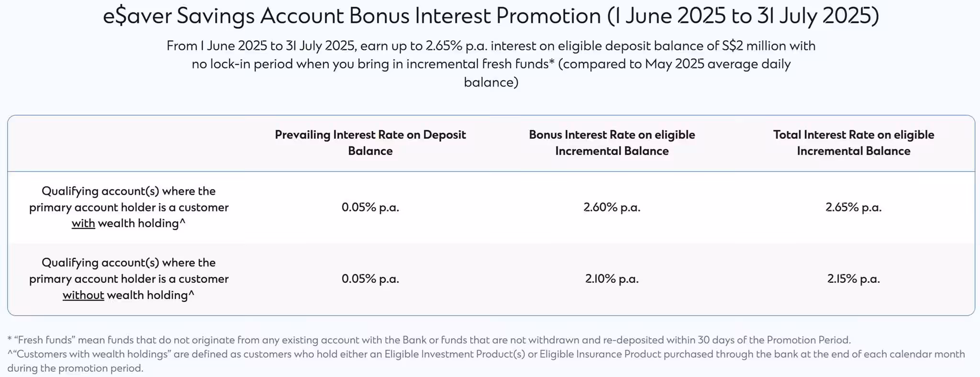Click the second row's "Qualifying account(s) where the" text
The width and height of the screenshot is (980, 377).
click(128, 263)
